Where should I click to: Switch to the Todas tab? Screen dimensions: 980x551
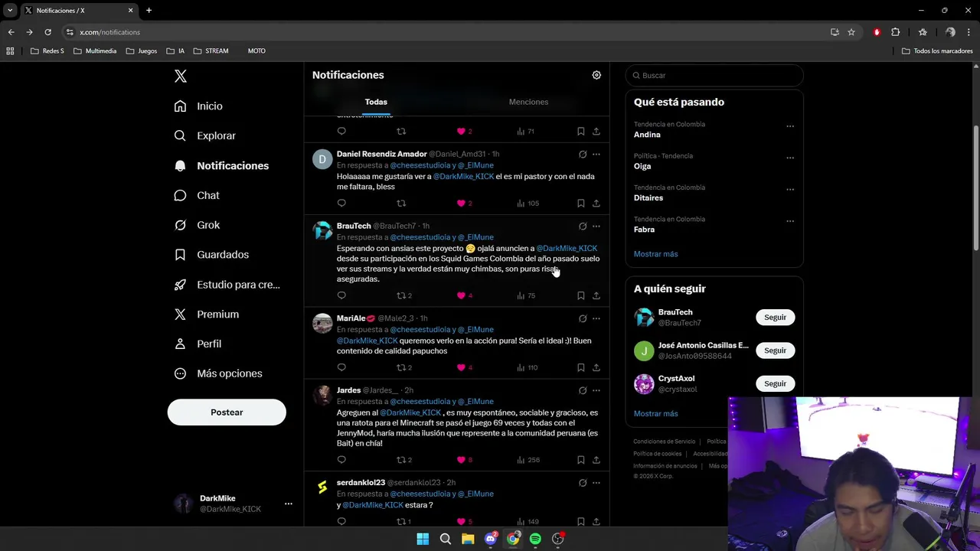click(376, 102)
